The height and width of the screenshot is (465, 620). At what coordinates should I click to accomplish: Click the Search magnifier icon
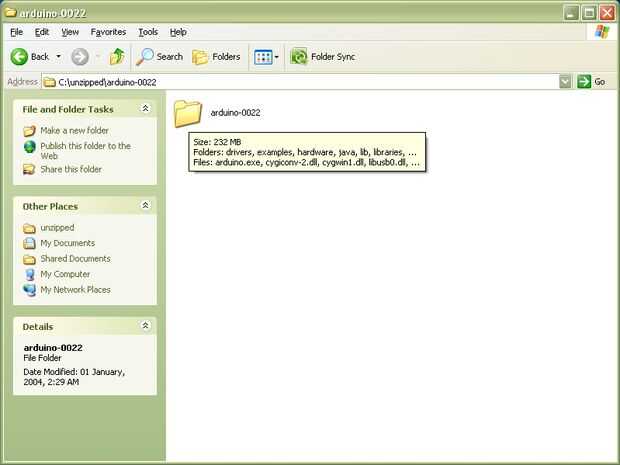145,57
